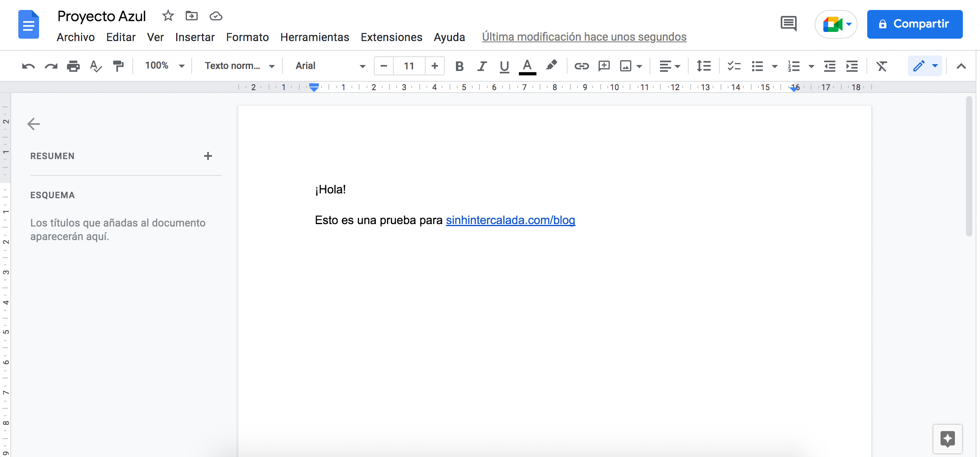Toggle underline formatting
This screenshot has width=980, height=457.
point(504,66)
